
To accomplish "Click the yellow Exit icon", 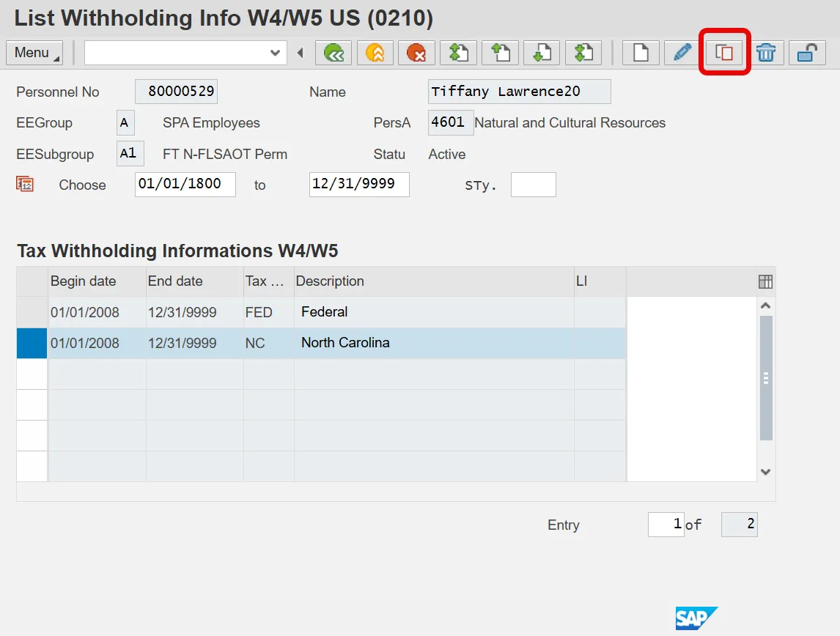I will click(x=375, y=53).
